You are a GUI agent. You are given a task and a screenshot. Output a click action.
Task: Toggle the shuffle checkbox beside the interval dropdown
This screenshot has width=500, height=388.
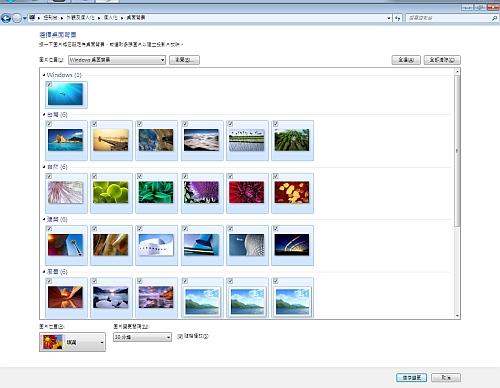(x=180, y=336)
